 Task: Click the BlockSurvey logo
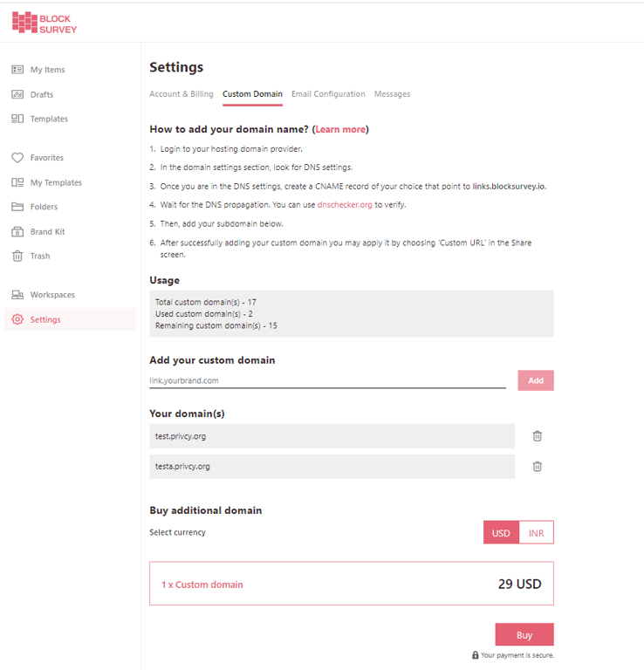45,23
